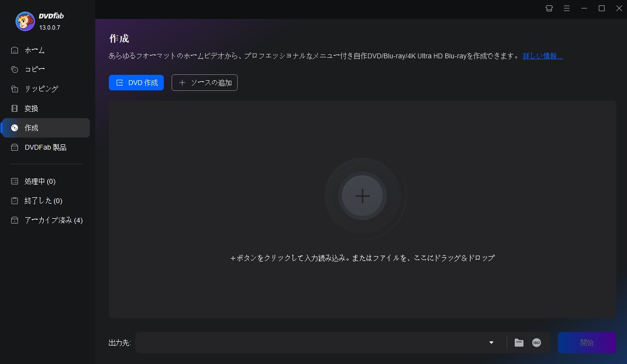
Task: Click the DVDFab monkey logo
Action: [25, 21]
